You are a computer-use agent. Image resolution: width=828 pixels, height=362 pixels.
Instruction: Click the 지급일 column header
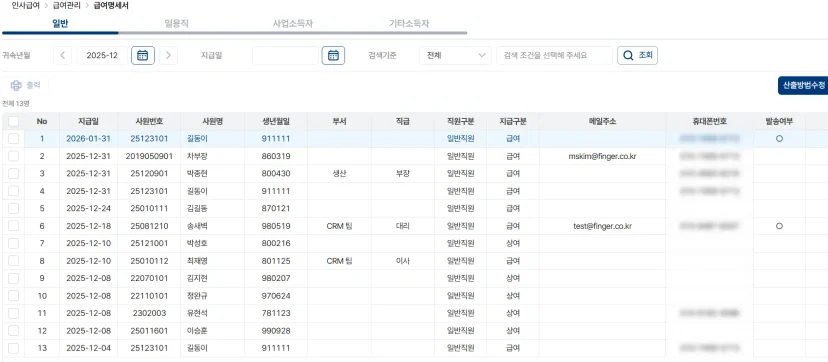[x=88, y=121]
